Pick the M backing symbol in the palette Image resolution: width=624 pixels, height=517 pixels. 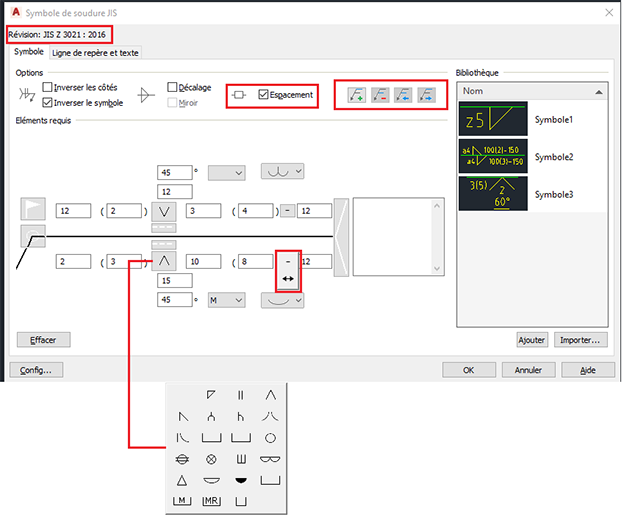coord(182,501)
